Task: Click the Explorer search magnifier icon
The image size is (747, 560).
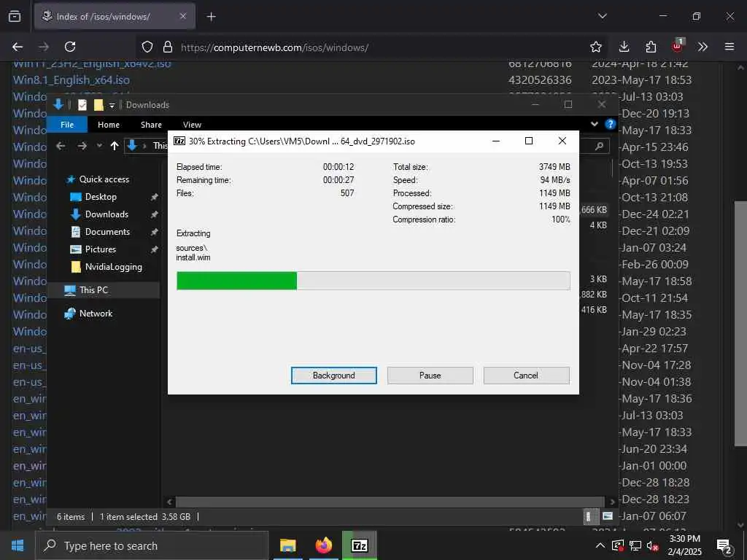Action: tap(599, 146)
